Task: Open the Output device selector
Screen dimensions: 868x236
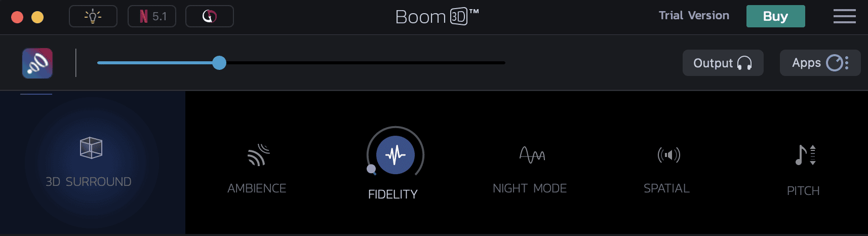Action: 723,63
